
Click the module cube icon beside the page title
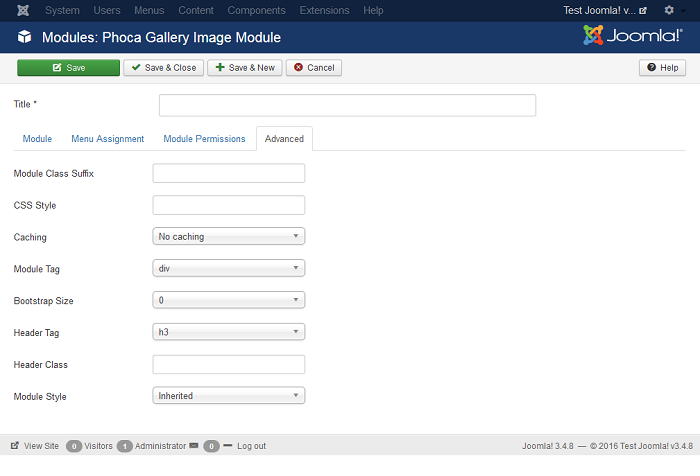tap(24, 38)
